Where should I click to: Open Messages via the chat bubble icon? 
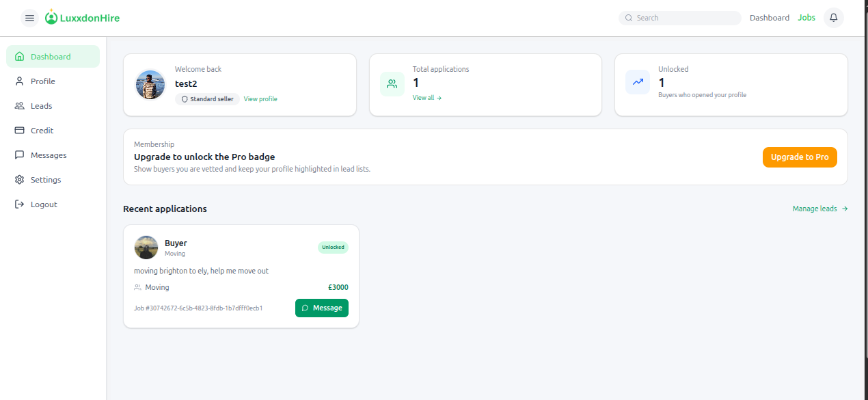pyautogui.click(x=20, y=155)
